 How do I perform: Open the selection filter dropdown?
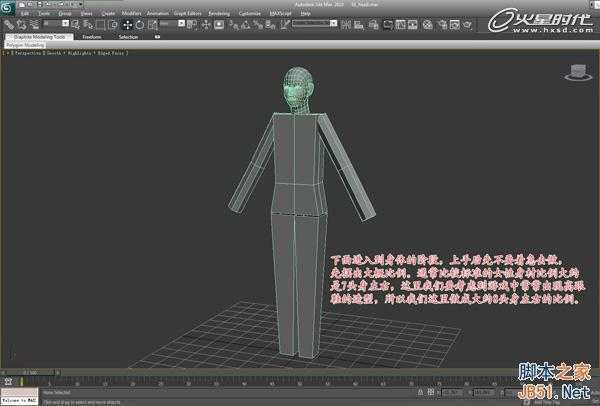point(56,24)
